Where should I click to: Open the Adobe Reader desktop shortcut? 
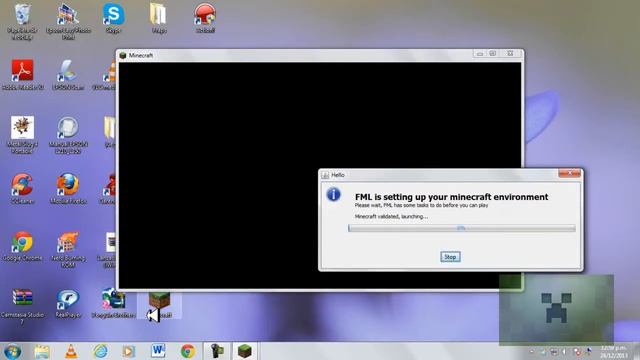(22, 75)
